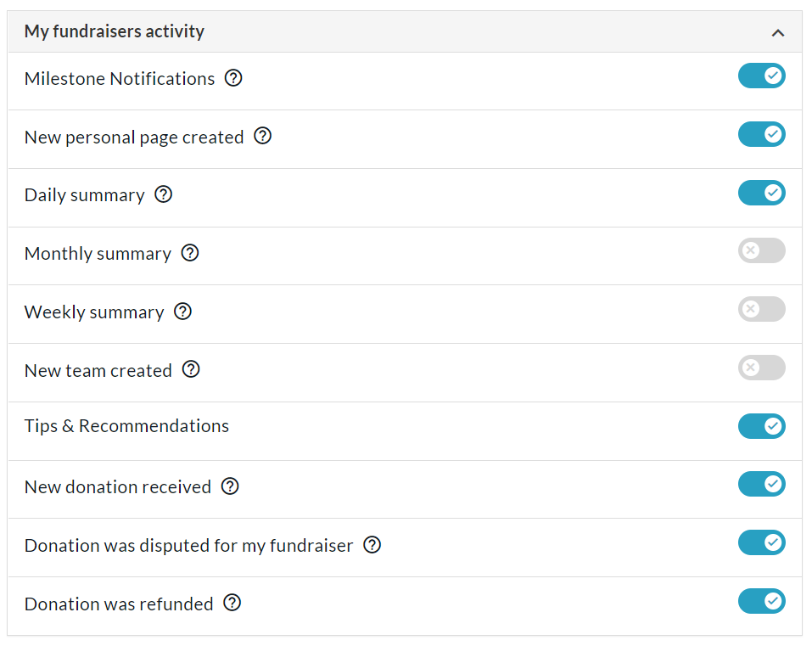Image resolution: width=812 pixels, height=646 pixels.
Task: Click help icon for Donation was disputed
Action: 372,545
